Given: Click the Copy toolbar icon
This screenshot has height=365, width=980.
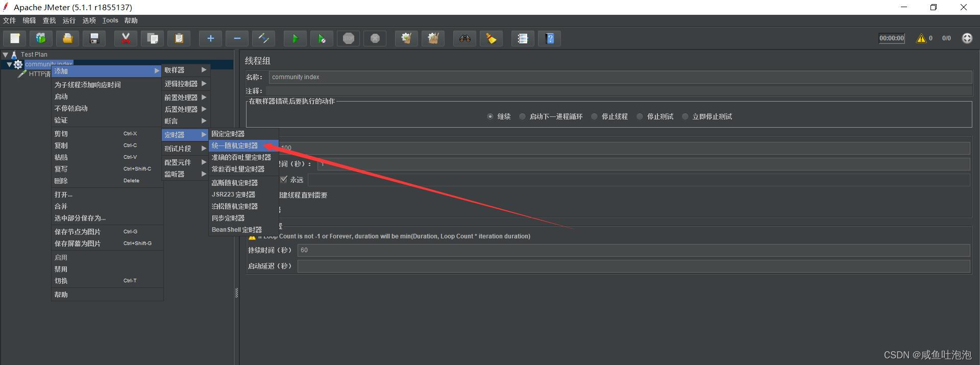Looking at the screenshot, I should coord(152,38).
